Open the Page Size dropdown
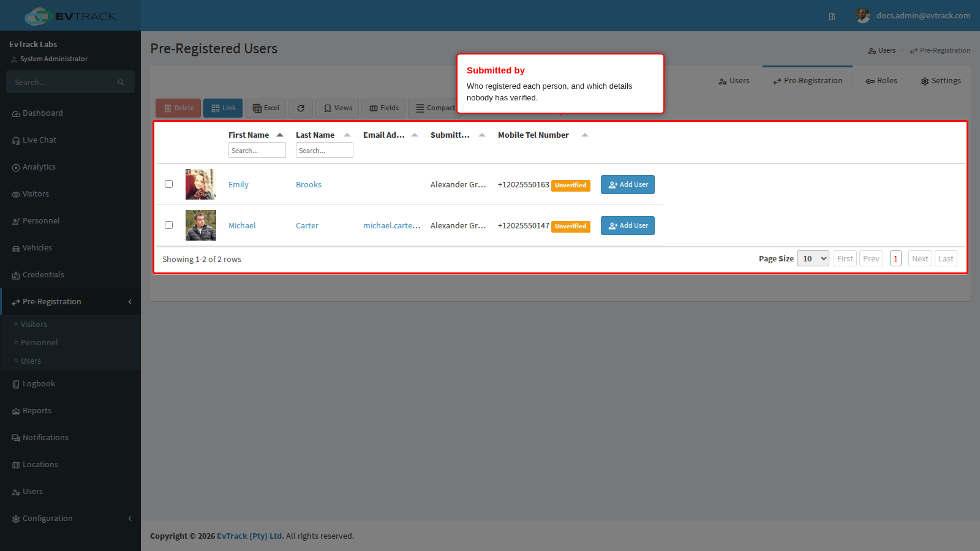Screen dimensions: 980x551 pos(813,259)
